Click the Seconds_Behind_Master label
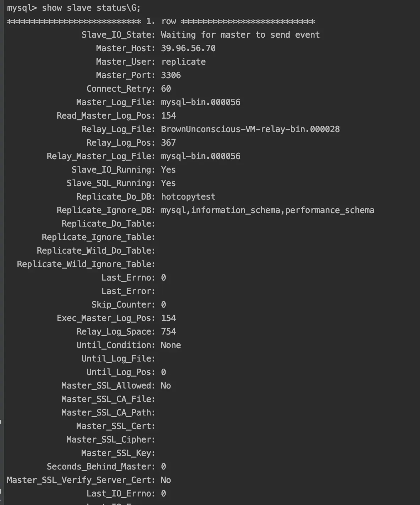420x505 pixels. pos(101,467)
